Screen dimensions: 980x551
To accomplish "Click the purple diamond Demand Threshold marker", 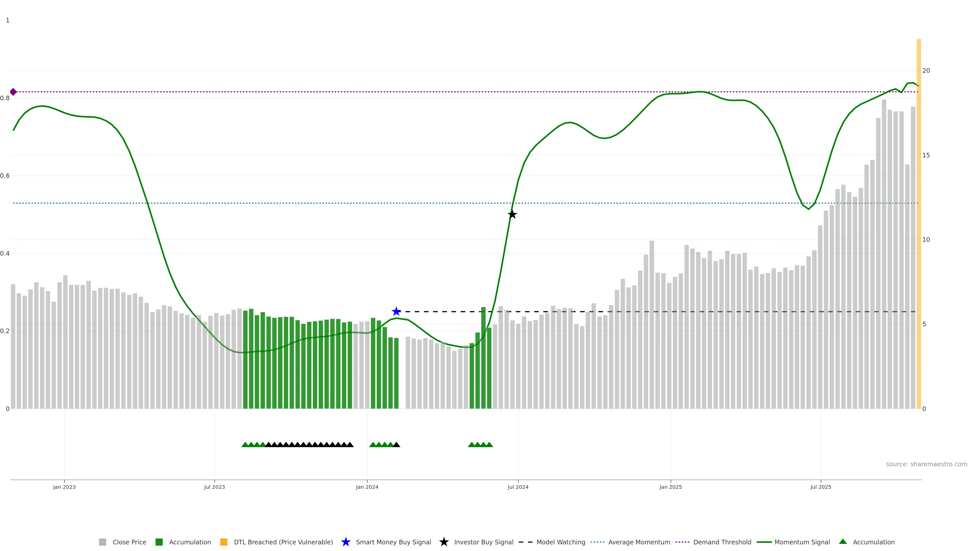I will pos(13,92).
